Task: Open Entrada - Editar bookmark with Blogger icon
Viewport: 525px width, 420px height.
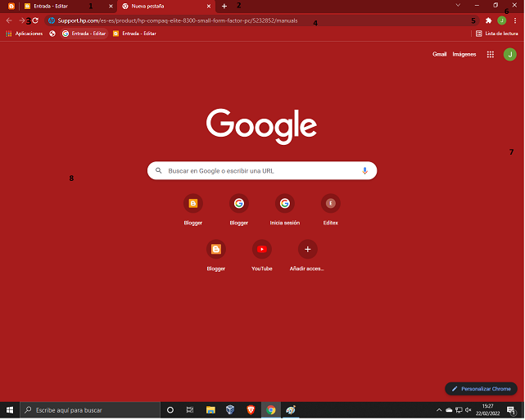Action: click(134, 34)
